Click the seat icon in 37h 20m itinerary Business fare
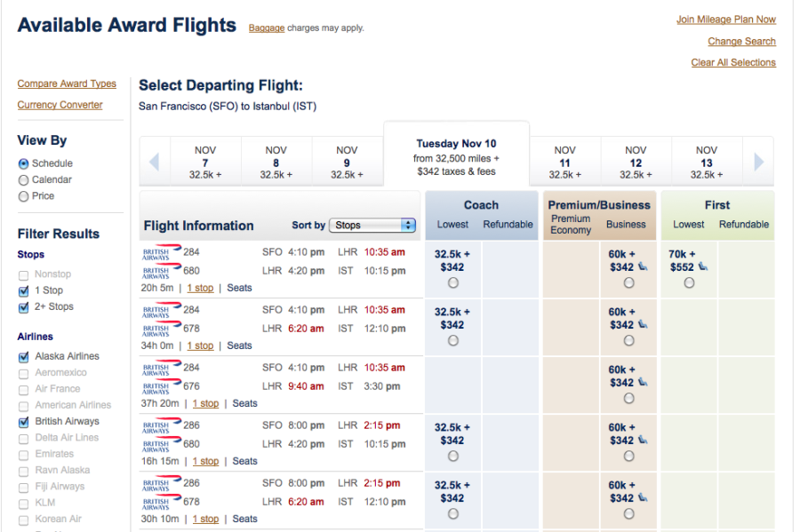The image size is (800, 532). click(642, 383)
